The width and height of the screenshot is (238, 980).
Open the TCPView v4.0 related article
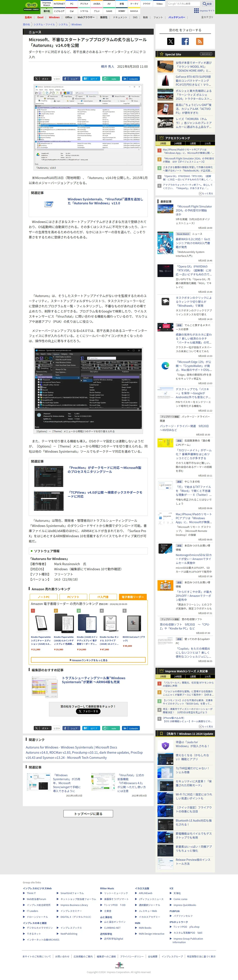click(105, 494)
